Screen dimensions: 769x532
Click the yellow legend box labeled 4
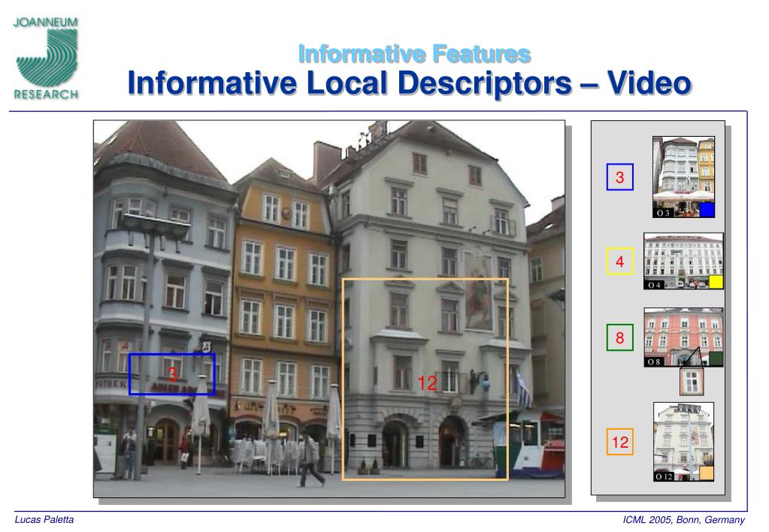tap(620, 261)
